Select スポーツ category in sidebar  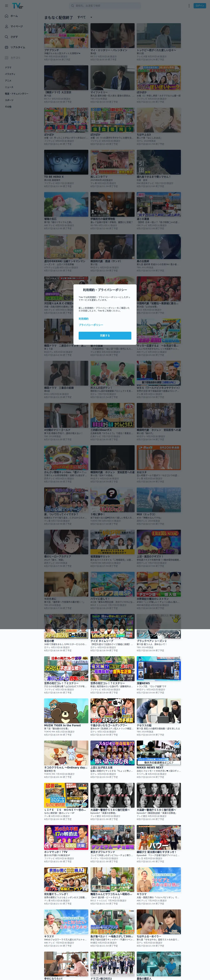9,100
